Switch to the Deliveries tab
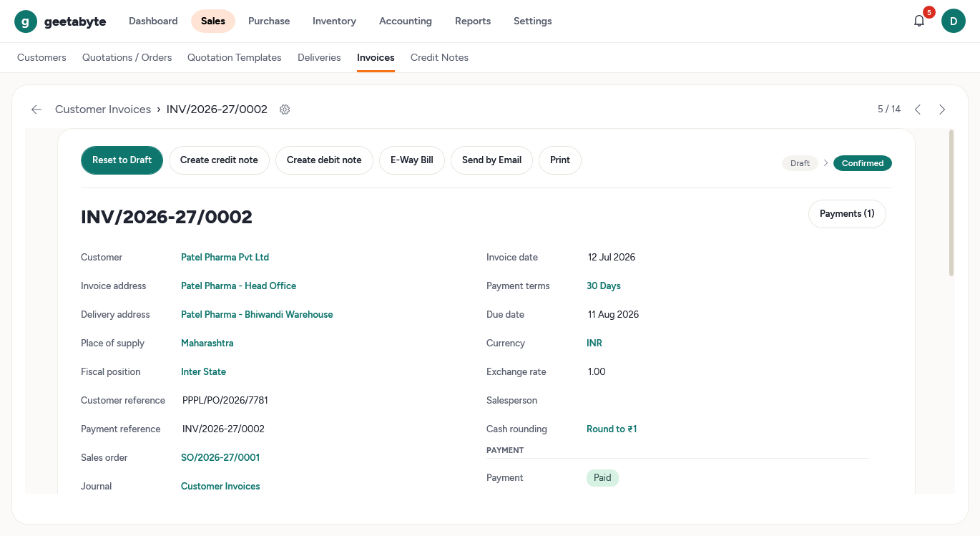Image resolution: width=980 pixels, height=536 pixels. click(319, 58)
